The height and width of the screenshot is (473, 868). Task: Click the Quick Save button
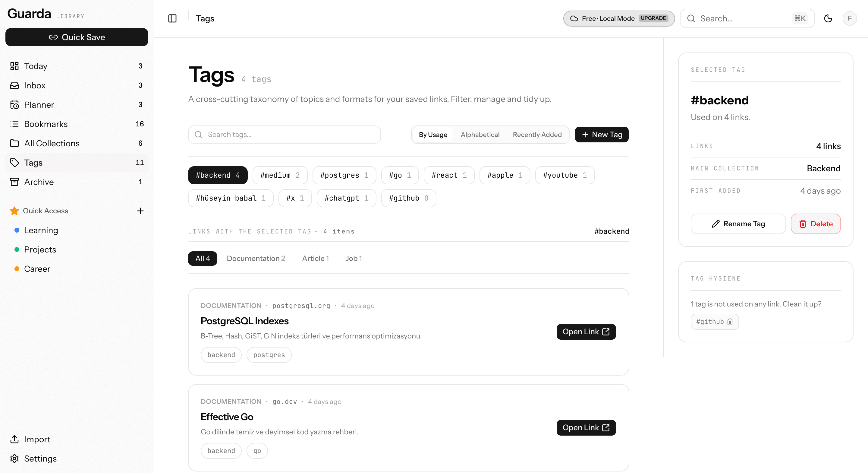point(77,37)
